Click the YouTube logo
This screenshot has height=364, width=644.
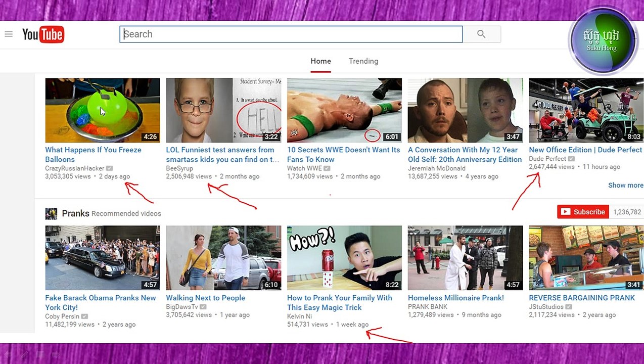43,34
